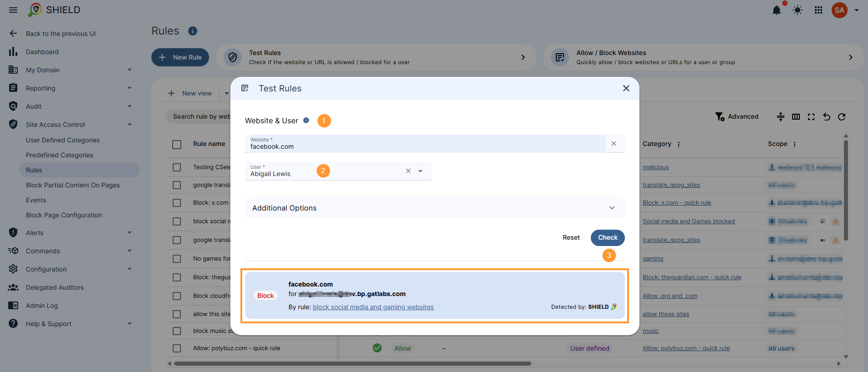
Task: Clear the Abigail Lewis user selection
Action: [x=408, y=171]
